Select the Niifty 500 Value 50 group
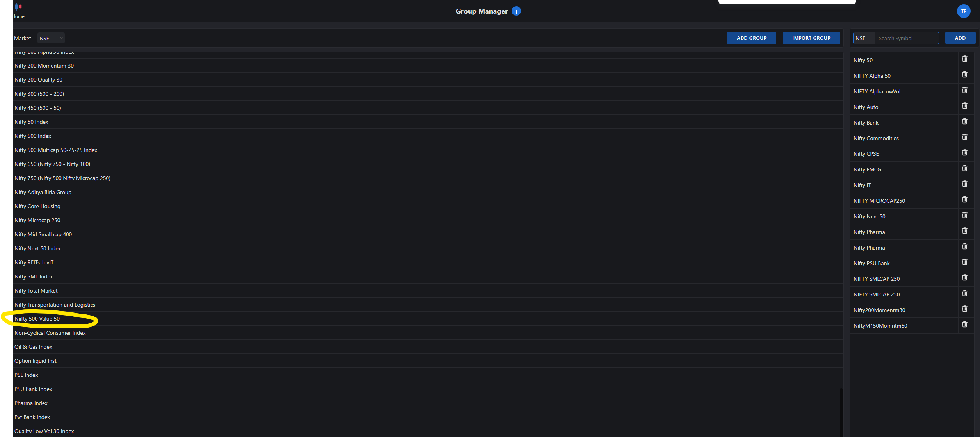This screenshot has height=437, width=980. coord(37,319)
